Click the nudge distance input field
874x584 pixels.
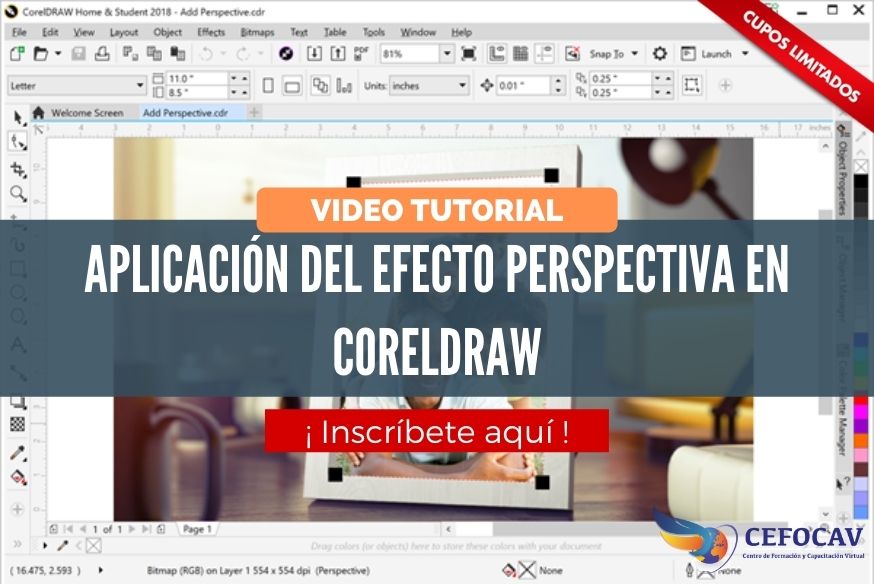(x=520, y=83)
